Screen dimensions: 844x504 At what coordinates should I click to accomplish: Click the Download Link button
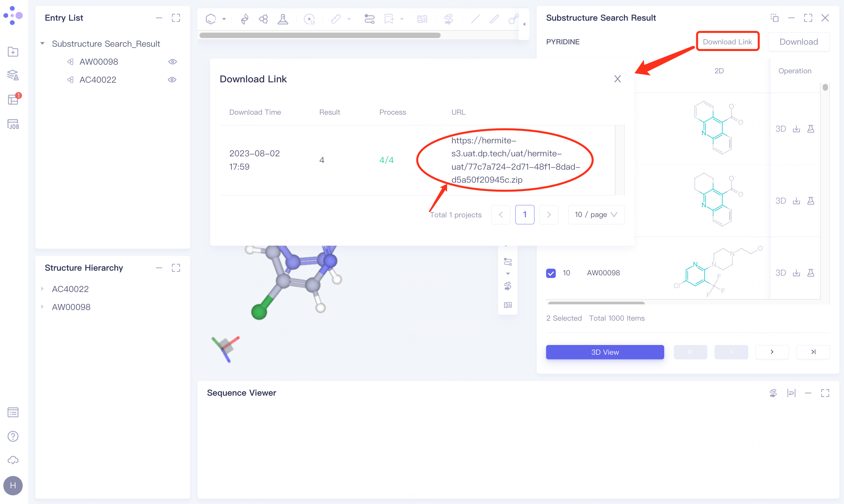tap(727, 41)
